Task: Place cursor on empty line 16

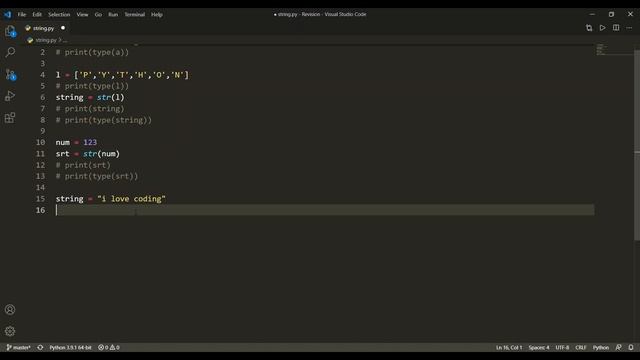Action: tap(325, 210)
